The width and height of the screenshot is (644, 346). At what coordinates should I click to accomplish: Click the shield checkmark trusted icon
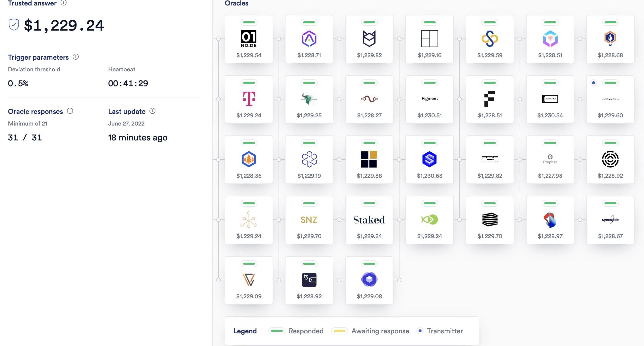point(14,25)
